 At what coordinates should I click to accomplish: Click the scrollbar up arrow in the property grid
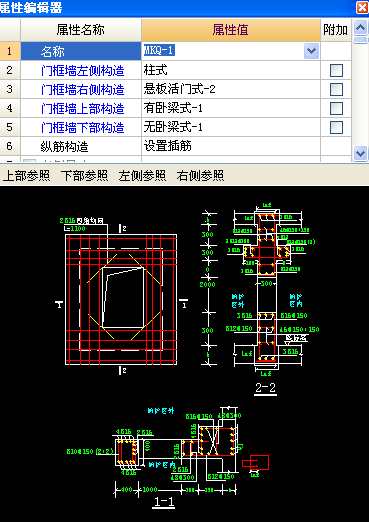360,28
